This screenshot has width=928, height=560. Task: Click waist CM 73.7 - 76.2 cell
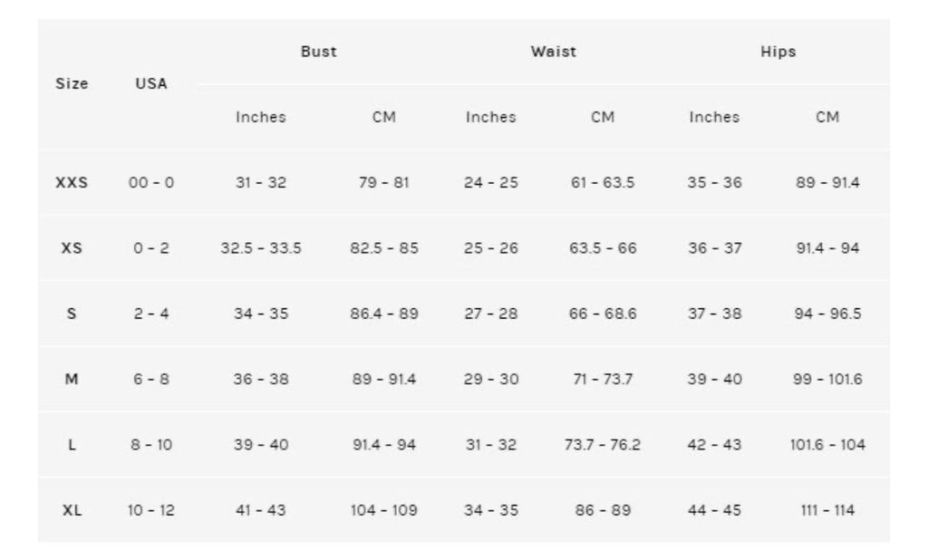click(603, 445)
